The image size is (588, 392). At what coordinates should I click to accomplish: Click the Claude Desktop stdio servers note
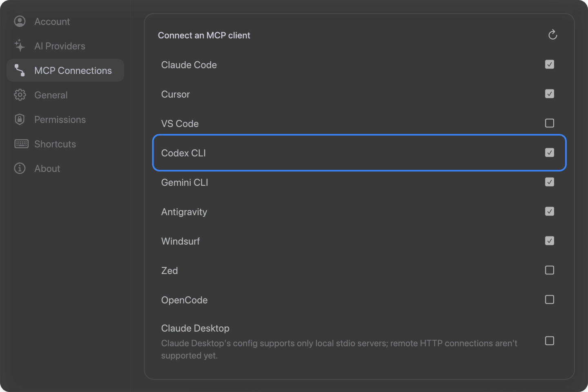pos(339,350)
